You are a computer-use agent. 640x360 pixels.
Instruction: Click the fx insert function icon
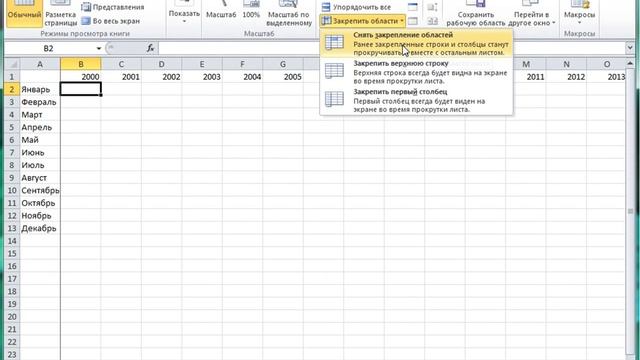(151, 48)
